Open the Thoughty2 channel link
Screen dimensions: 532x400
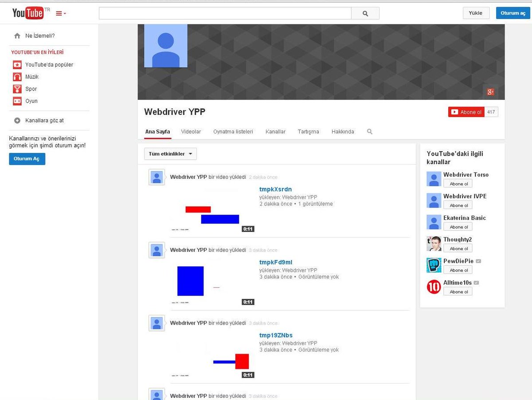pos(458,239)
